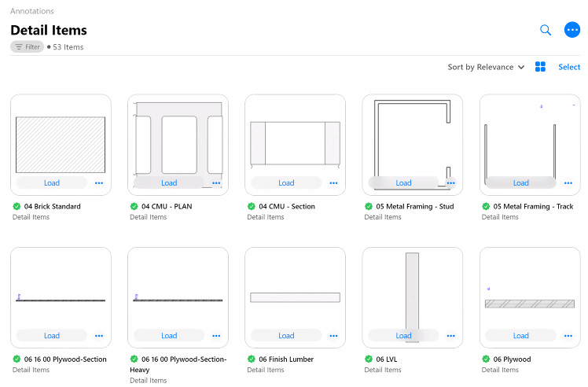Open more options for 04 CMU - Section

click(333, 182)
